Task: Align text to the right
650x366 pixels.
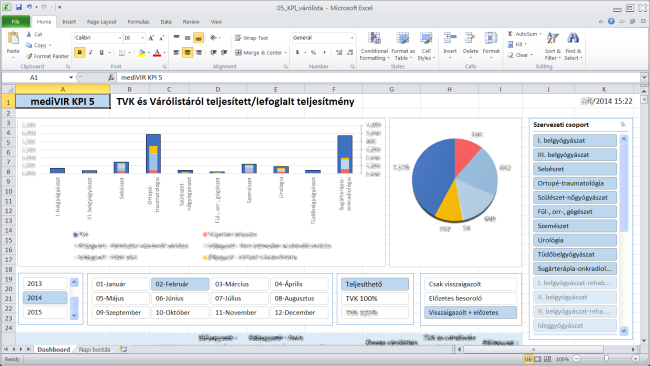Action: 199,53
